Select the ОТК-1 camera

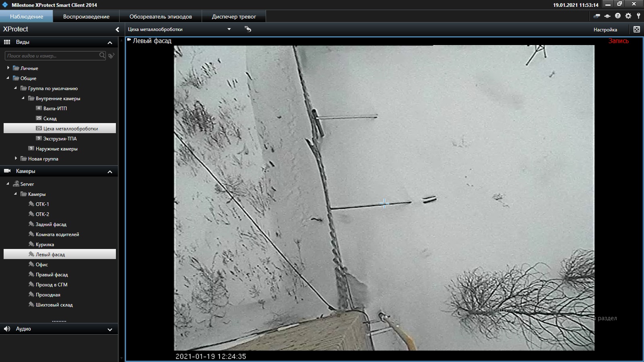click(x=42, y=204)
